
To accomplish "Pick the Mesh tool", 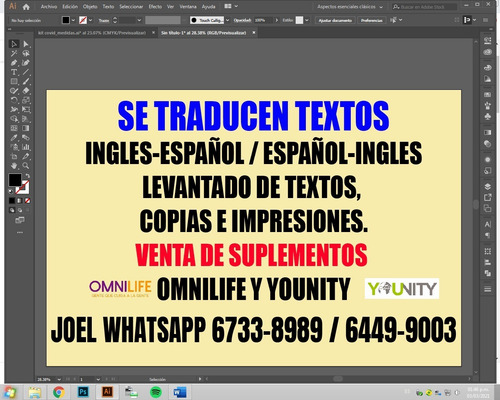I will [14, 128].
